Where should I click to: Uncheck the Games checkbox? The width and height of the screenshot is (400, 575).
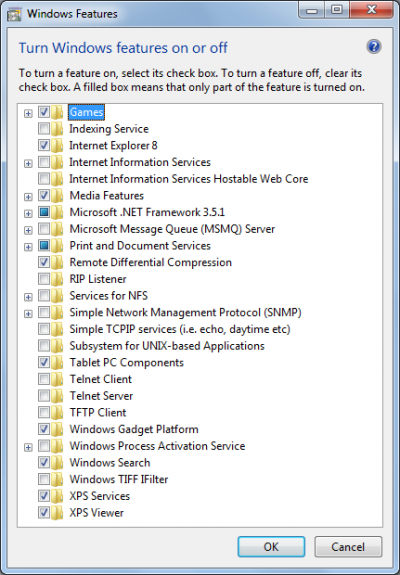coord(44,112)
